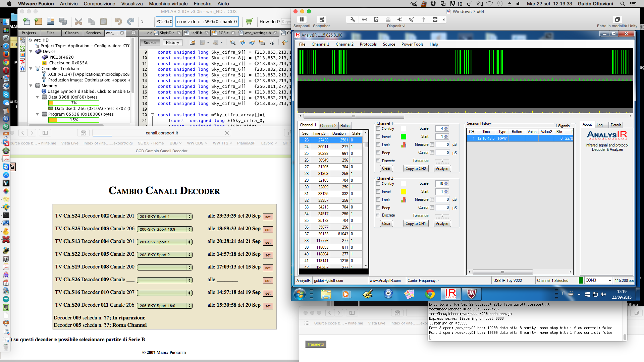This screenshot has width=644, height=362.
Task: Enable Channel 1 Discrete checkbox
Action: [378, 161]
